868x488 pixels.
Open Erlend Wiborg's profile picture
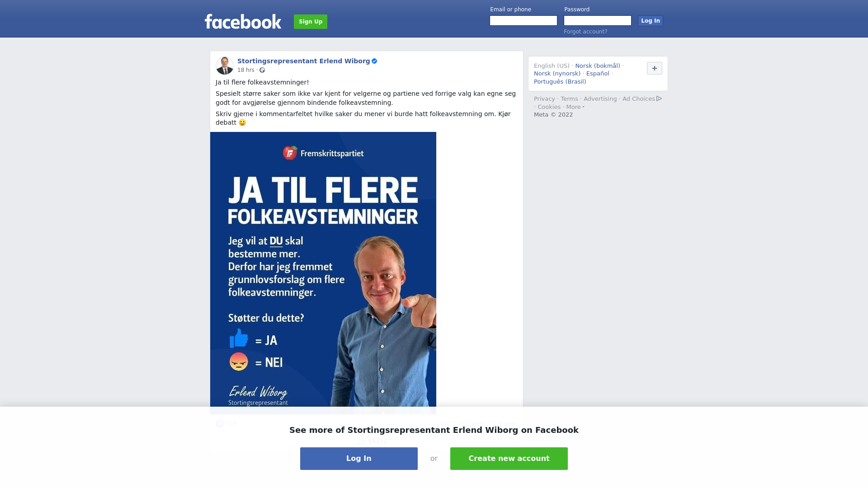(x=225, y=66)
